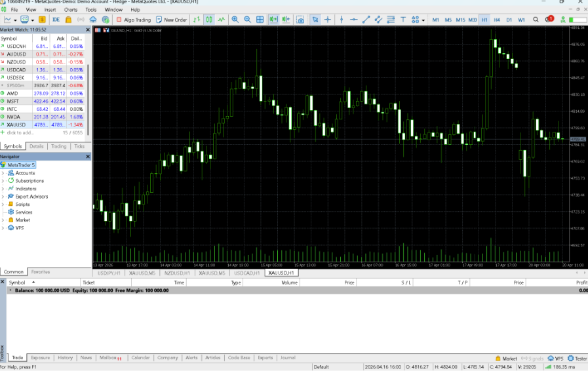
Task: Open the Charts menu
Action: [x=71, y=10]
